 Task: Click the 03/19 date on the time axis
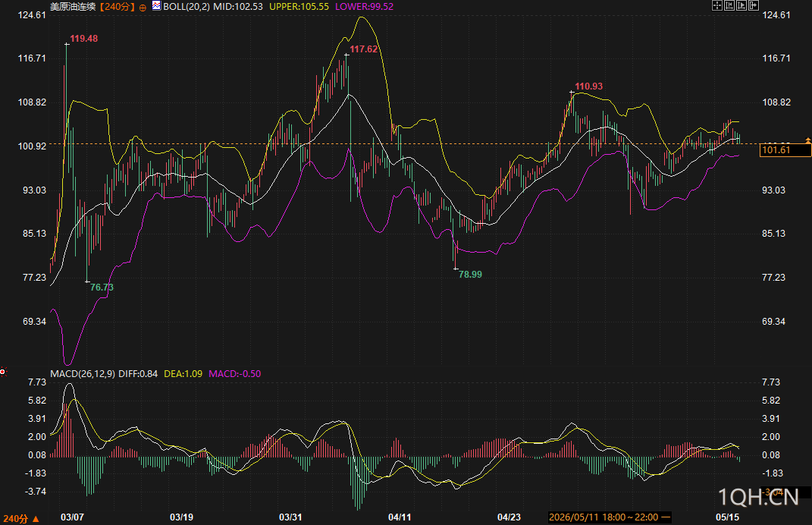[181, 517]
